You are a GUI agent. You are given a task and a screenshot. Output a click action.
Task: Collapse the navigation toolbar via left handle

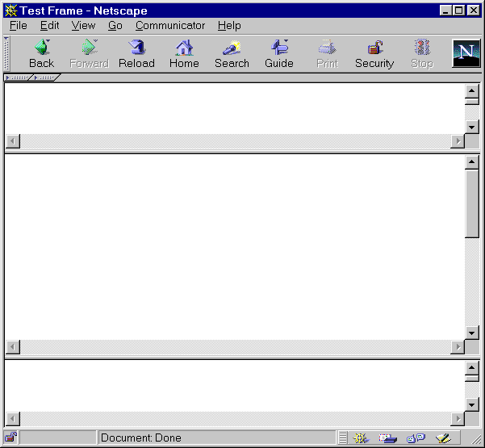[x=6, y=53]
